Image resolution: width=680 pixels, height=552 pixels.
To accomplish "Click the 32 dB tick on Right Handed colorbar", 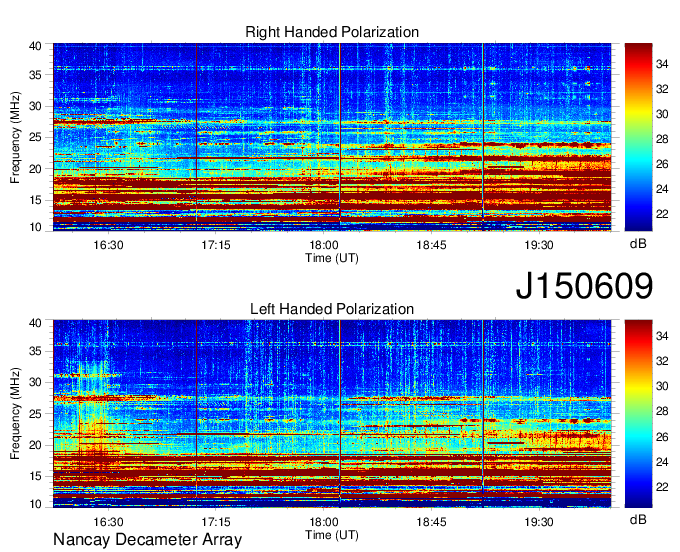I will coord(662,89).
